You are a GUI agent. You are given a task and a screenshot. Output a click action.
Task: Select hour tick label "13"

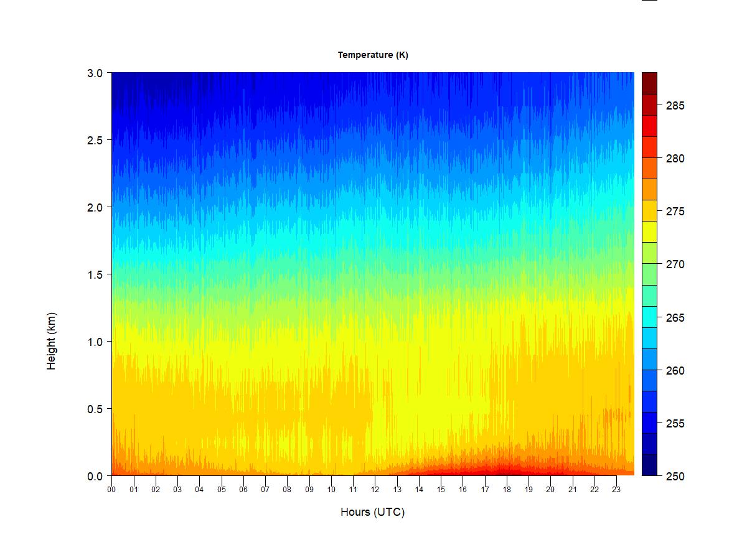[397, 489]
